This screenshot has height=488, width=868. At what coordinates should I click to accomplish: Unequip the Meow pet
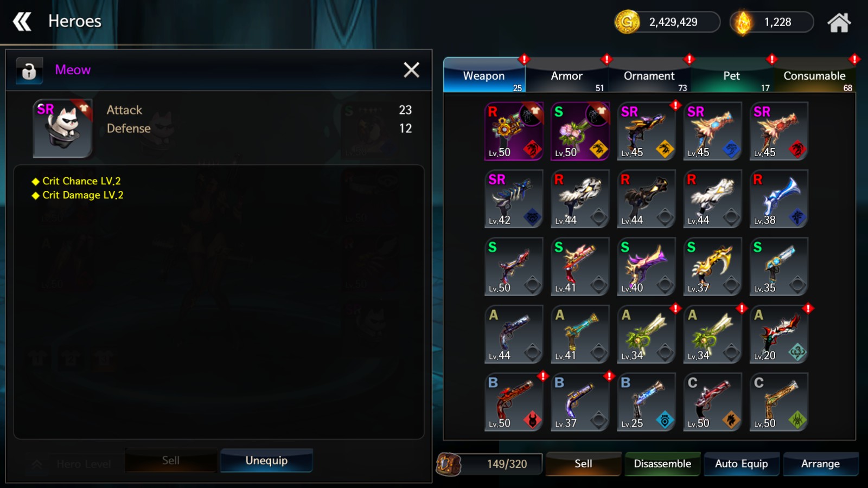pyautogui.click(x=266, y=460)
